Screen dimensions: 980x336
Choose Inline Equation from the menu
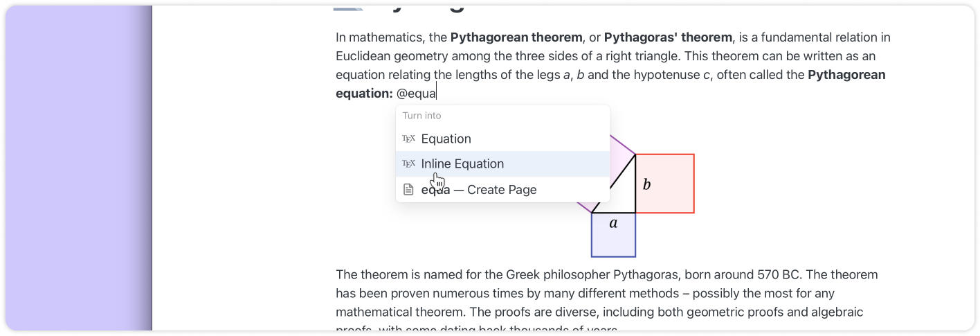462,164
